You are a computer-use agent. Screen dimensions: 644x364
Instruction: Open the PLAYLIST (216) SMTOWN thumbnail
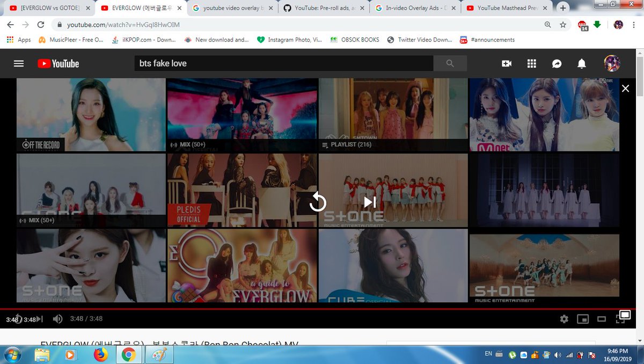393,115
